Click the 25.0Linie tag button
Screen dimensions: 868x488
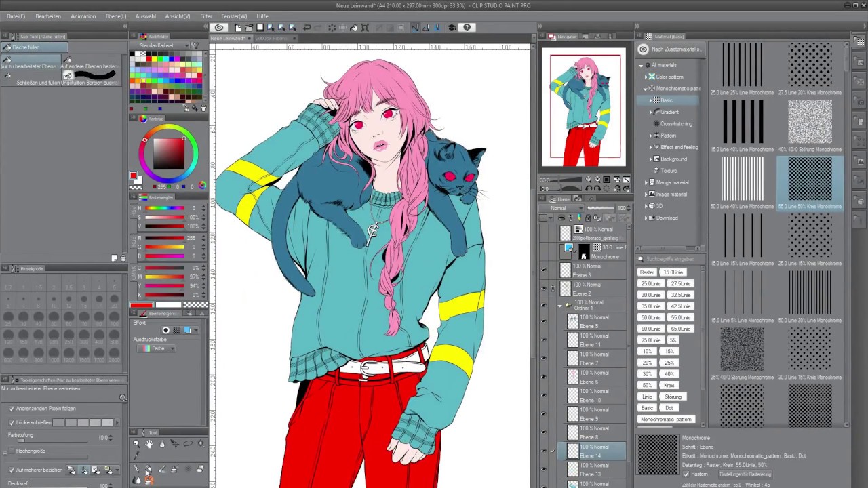coord(651,284)
